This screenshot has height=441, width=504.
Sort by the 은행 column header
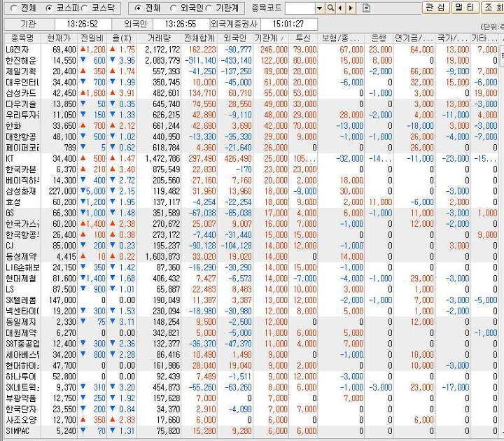pos(379,38)
